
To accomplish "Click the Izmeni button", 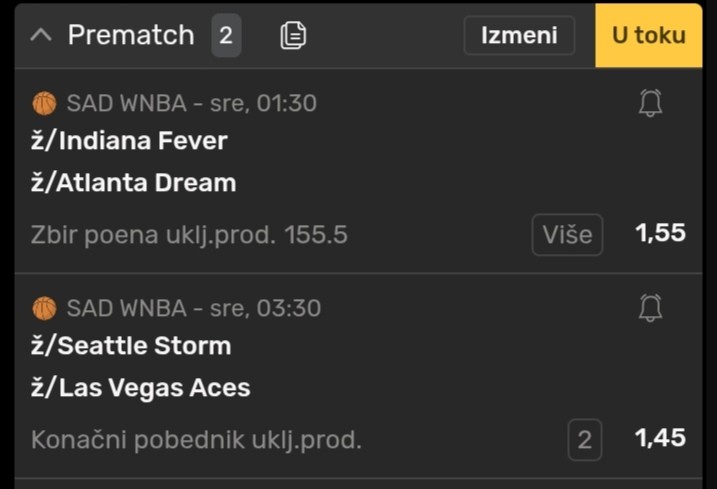I will pos(519,35).
